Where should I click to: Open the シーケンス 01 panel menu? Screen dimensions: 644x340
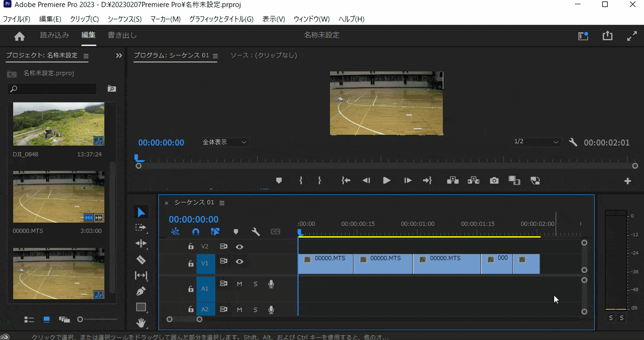click(x=222, y=202)
